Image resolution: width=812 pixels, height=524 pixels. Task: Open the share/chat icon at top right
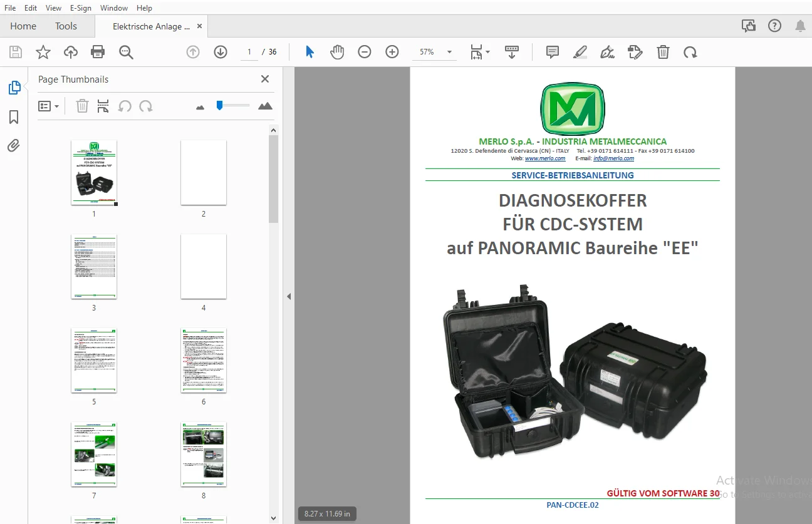(748, 26)
